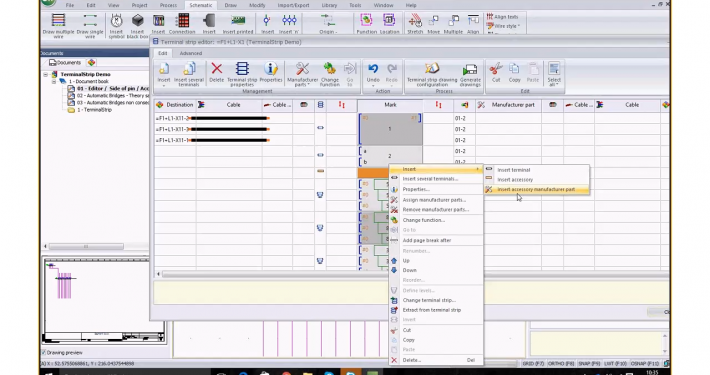The width and height of the screenshot is (710, 375).
Task: Select Insert accessory manufacturer part
Action: tap(537, 190)
